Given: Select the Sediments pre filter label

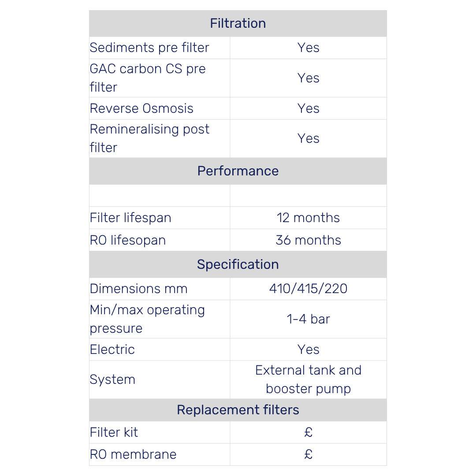Looking at the screenshot, I should tap(149, 48).
